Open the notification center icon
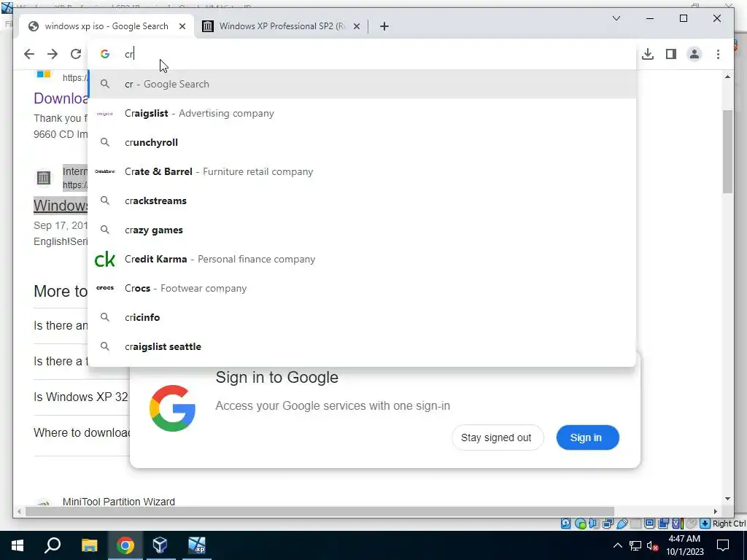This screenshot has width=747, height=560. [723, 545]
